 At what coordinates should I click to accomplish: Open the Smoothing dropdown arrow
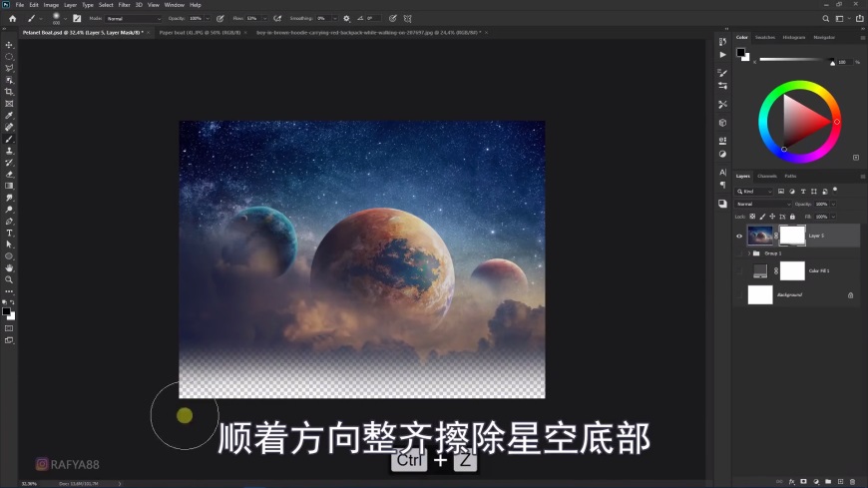(x=335, y=18)
